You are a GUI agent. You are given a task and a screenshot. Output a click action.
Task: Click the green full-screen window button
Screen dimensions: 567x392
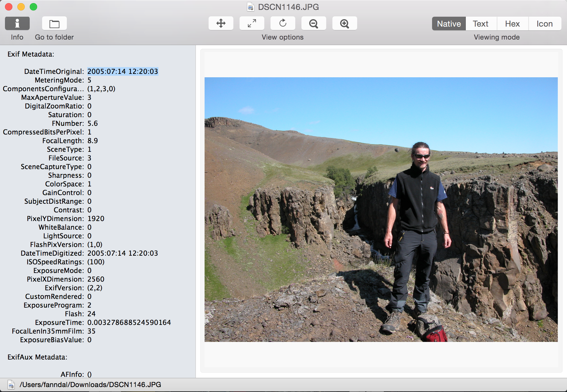[x=33, y=7]
